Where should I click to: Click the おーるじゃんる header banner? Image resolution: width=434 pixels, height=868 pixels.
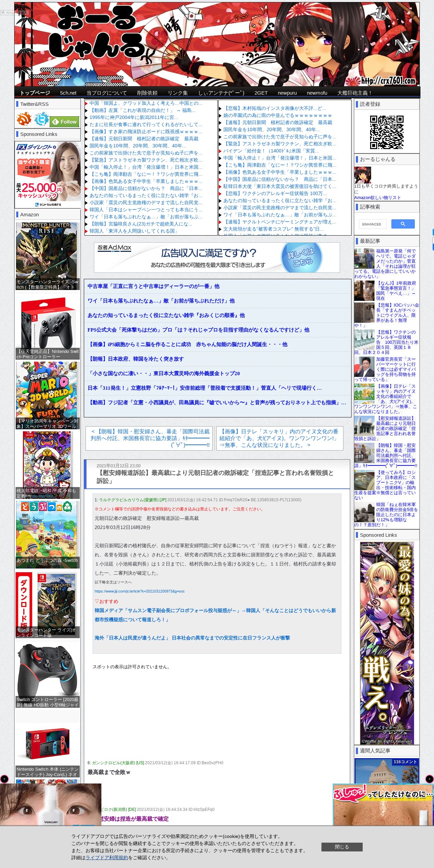click(x=217, y=44)
